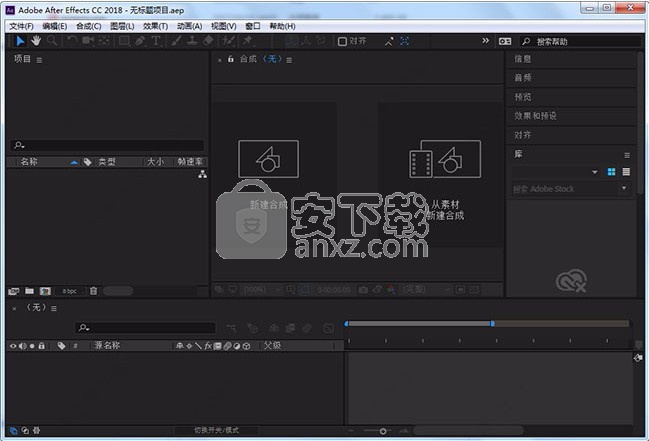This screenshot has height=441, width=649.
Task: Toggle the snap bounding box extend icon
Action: point(405,41)
